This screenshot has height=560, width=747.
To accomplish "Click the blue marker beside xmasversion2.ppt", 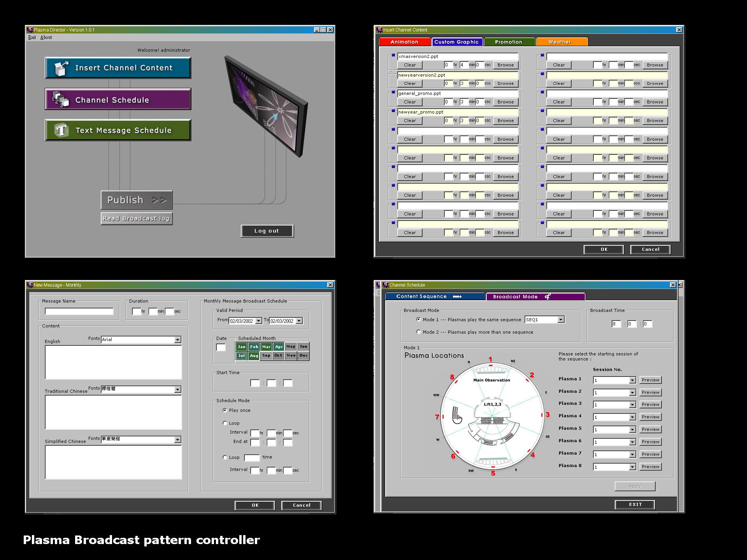I will click(x=393, y=55).
